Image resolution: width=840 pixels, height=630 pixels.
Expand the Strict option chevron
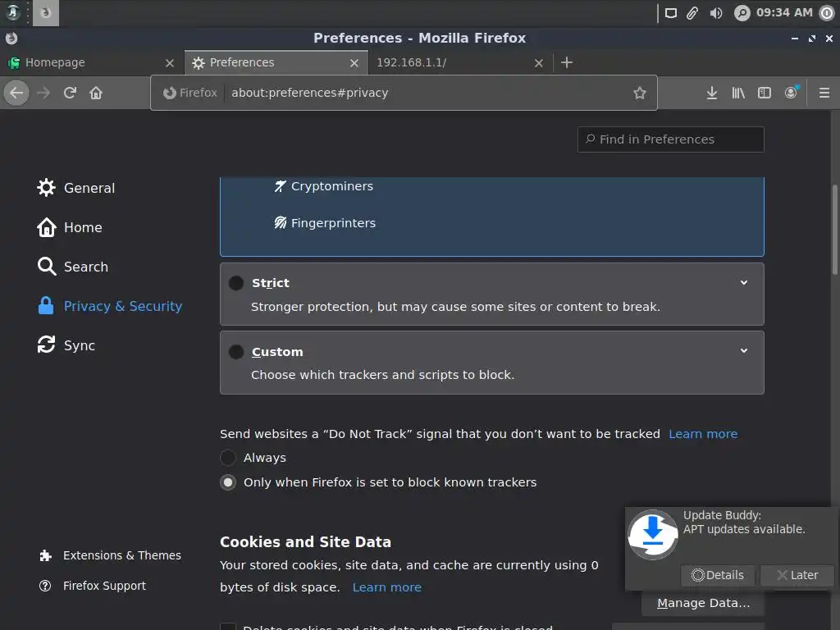(744, 283)
